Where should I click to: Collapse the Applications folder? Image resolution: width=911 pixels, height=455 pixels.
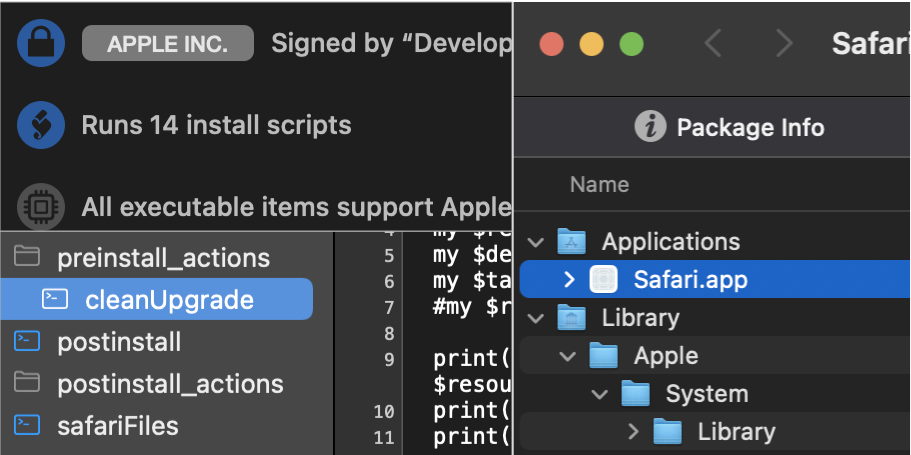536,242
